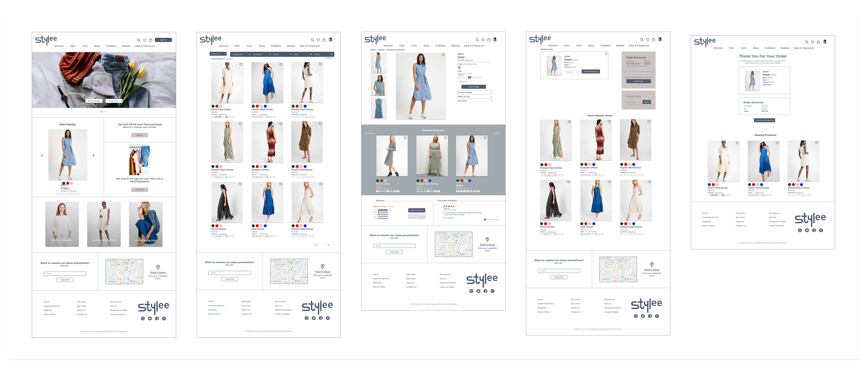Pick the Chambray Blue color swatch

[459, 67]
